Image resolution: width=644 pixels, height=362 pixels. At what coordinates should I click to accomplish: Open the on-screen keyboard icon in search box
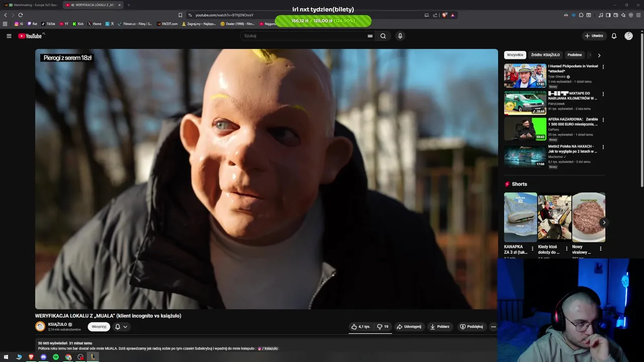click(x=370, y=36)
